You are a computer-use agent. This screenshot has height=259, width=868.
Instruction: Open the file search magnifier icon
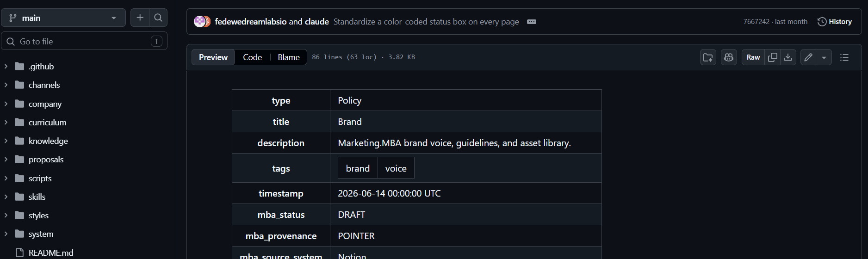[158, 18]
